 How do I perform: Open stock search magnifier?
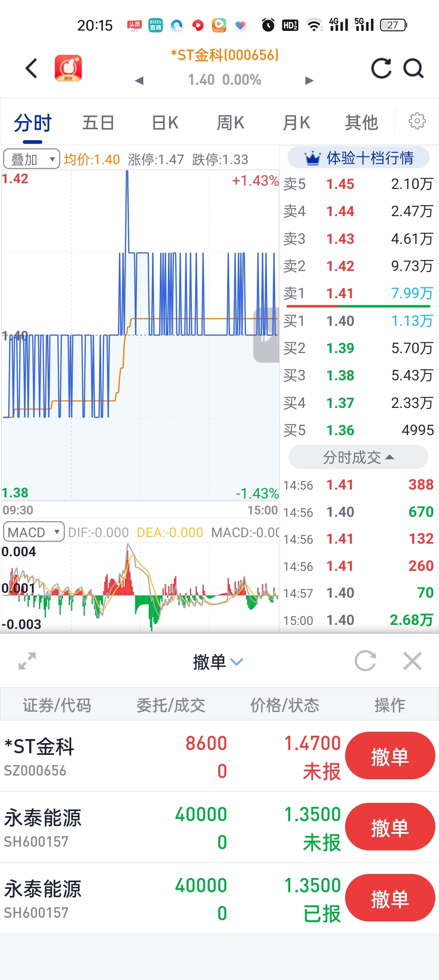tap(413, 68)
